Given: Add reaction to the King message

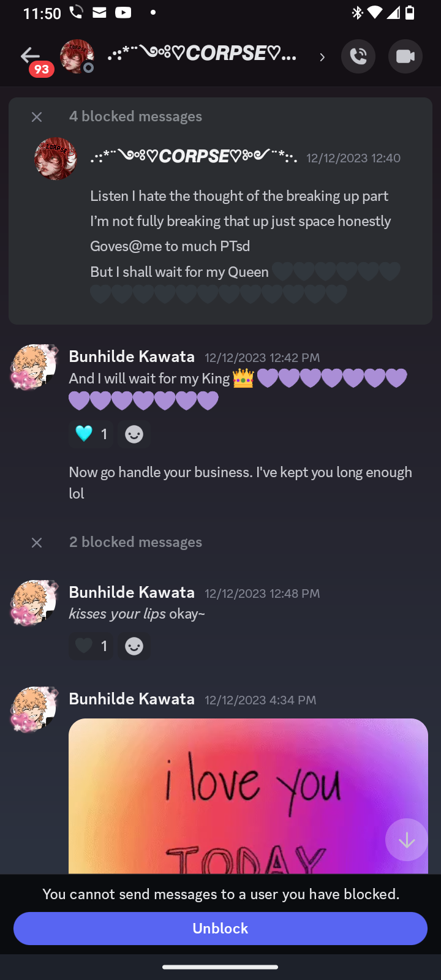Looking at the screenshot, I should pyautogui.click(x=134, y=434).
